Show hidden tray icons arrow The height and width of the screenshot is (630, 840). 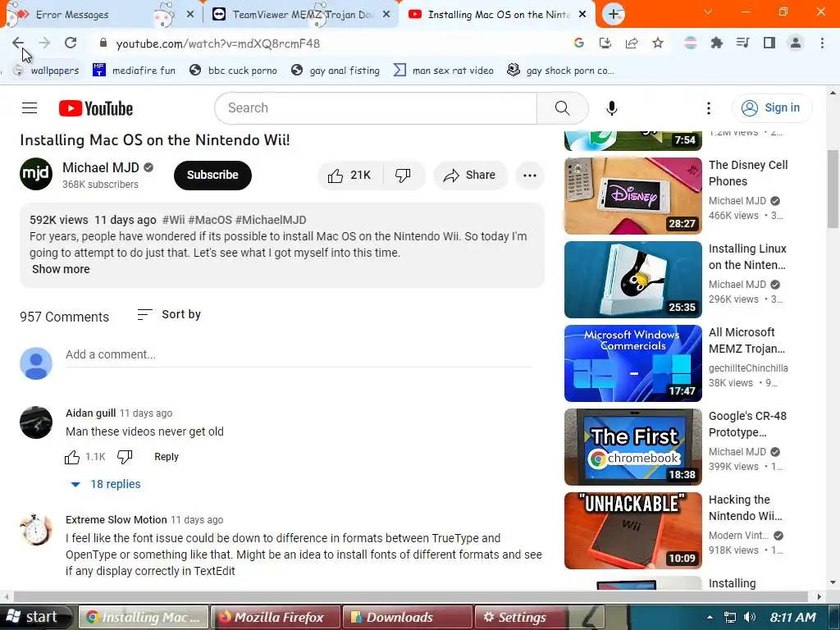[710, 617]
